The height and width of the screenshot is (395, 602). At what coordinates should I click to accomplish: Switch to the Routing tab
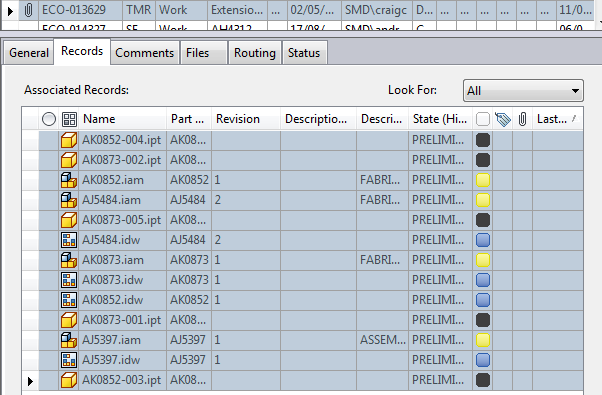pos(255,53)
